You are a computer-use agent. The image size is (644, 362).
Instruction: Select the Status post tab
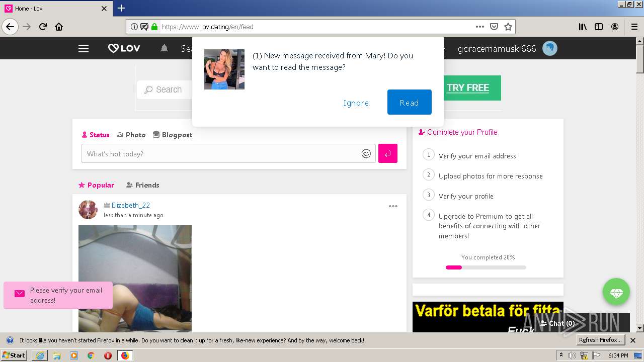tap(96, 135)
